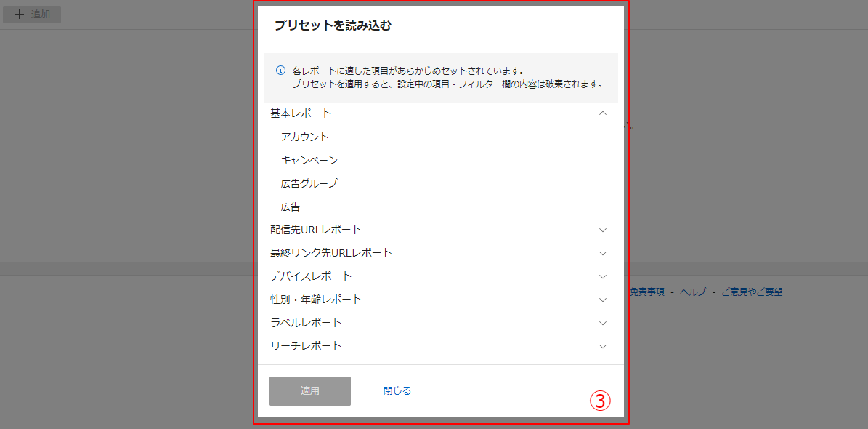This screenshot has width=868, height=429.
Task: Click the 適用 button
Action: pyautogui.click(x=310, y=390)
